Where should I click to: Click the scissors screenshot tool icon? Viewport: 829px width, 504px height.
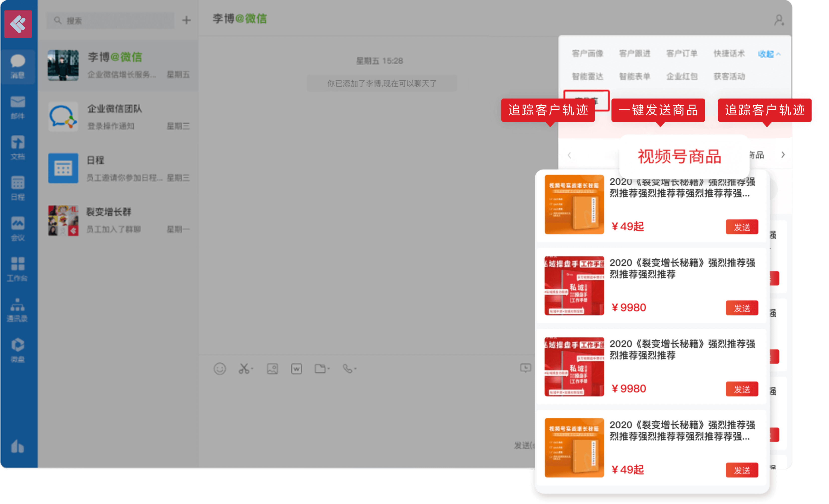click(244, 369)
